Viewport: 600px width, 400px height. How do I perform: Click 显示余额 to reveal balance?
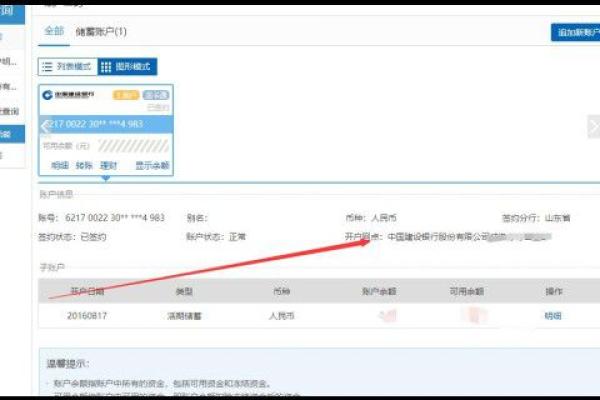point(152,165)
